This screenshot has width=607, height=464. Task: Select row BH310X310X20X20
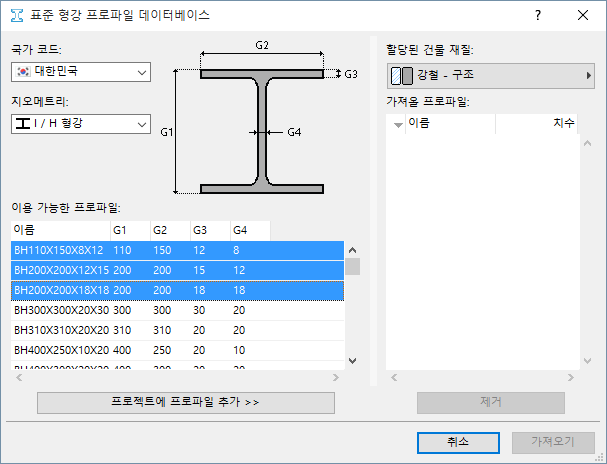[177, 330]
